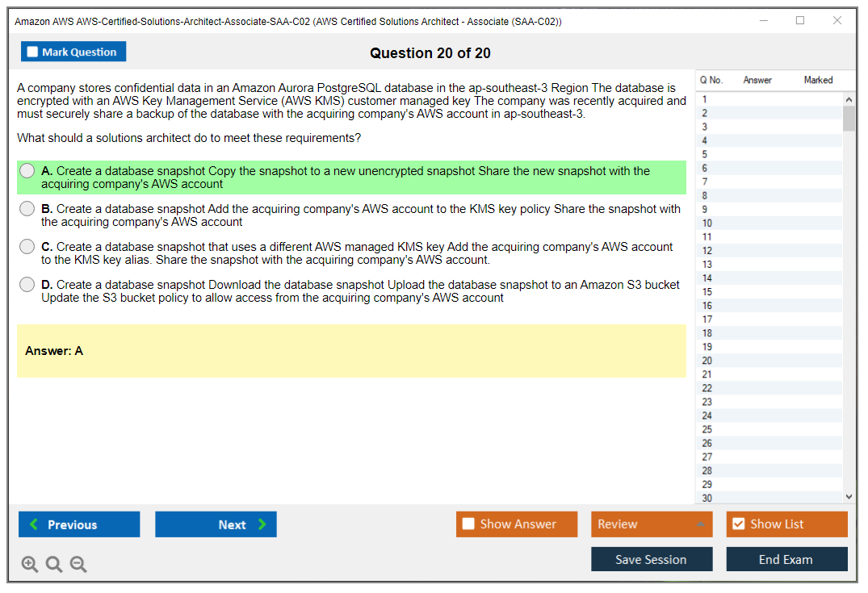Screen dimensions: 868x593
Task: Close the exam window
Action: 837,21
